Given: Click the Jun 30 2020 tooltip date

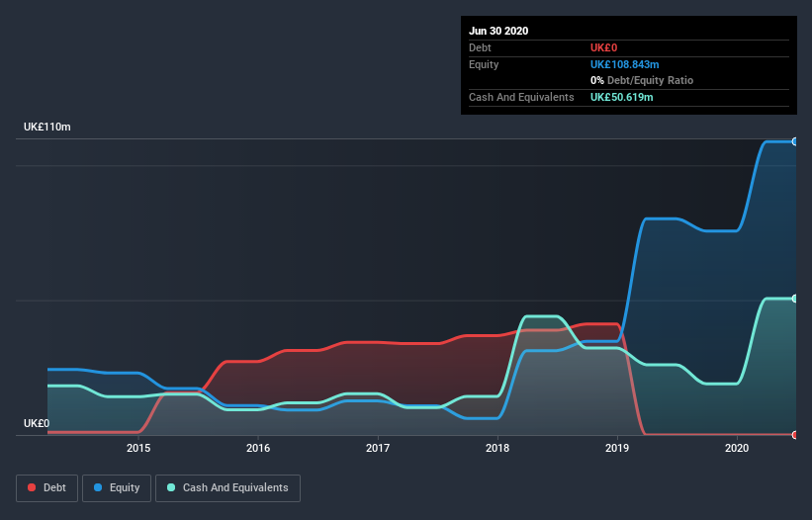Looking at the screenshot, I should pos(498,31).
